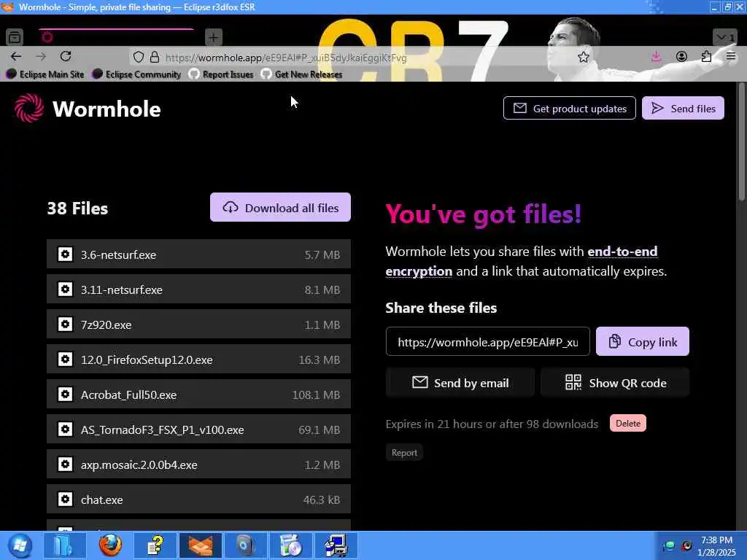The image size is (747, 560).
Task: Follow the end-to-end encryption link
Action: click(x=622, y=251)
